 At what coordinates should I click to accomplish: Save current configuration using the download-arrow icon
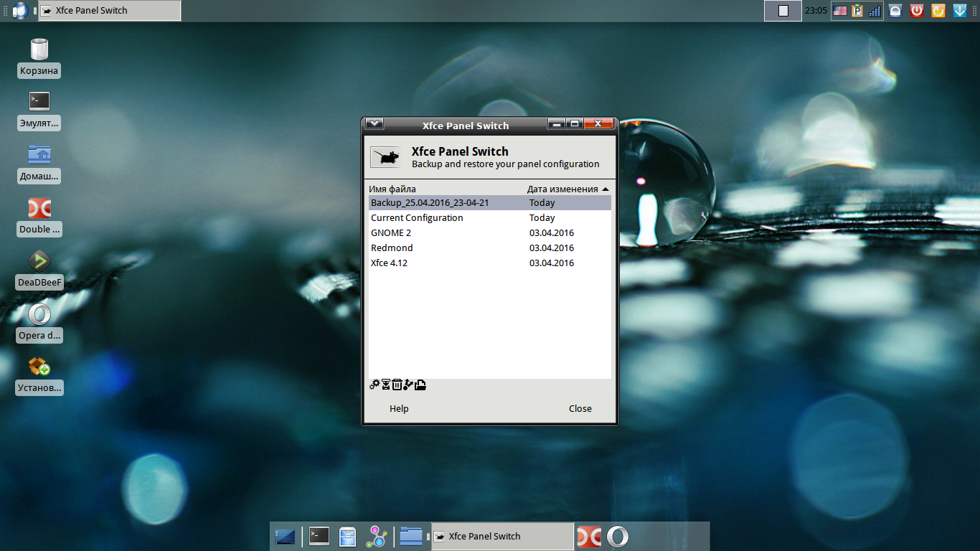385,385
